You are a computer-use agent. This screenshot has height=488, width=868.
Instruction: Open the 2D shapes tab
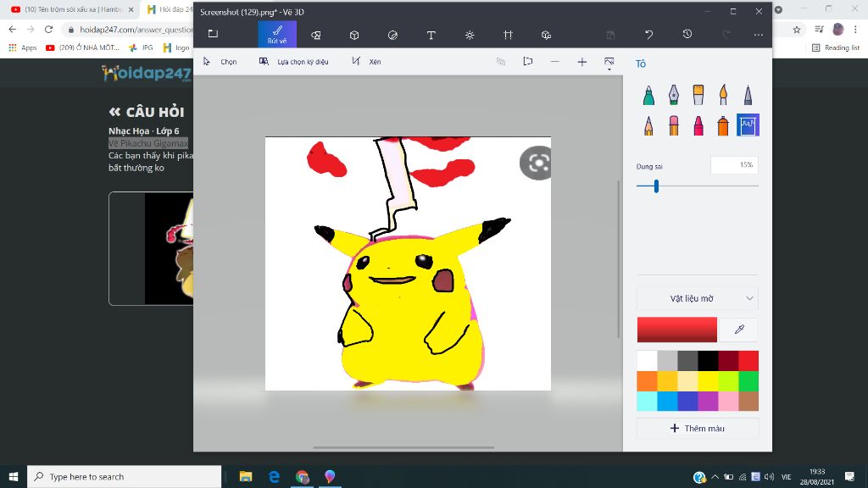tap(316, 35)
